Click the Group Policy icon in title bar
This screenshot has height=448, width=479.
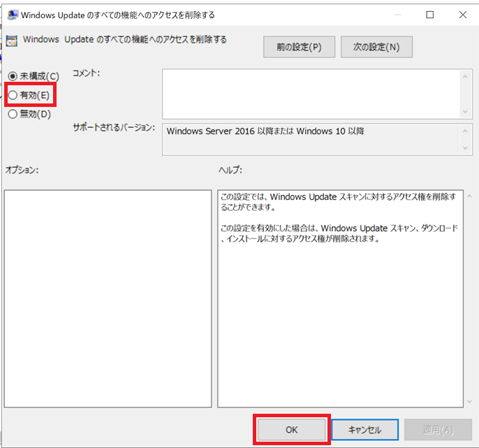(x=13, y=15)
